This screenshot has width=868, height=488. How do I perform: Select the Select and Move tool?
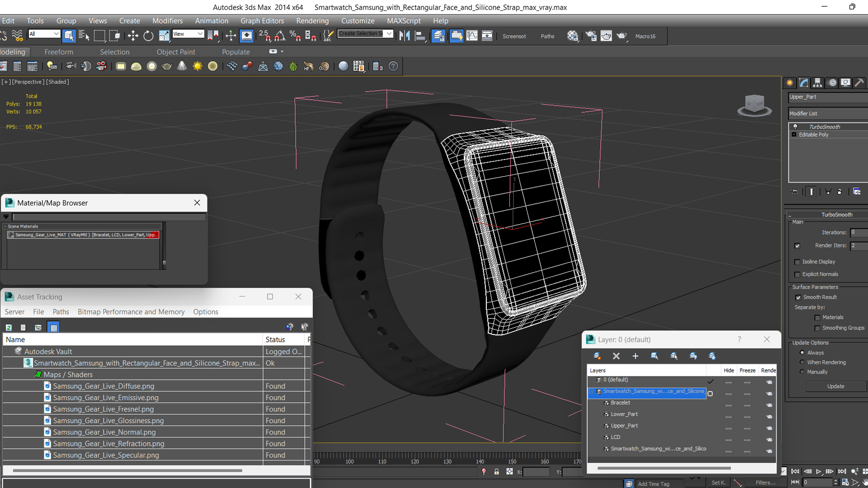133,36
